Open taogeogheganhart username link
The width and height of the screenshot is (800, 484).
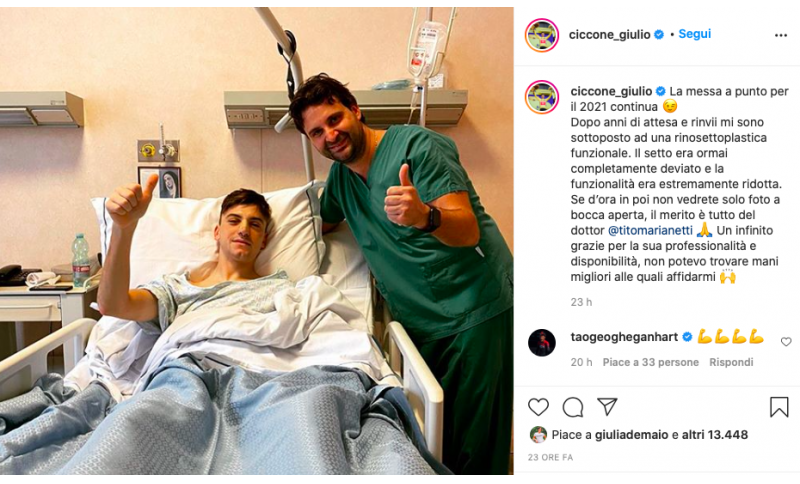click(624, 337)
